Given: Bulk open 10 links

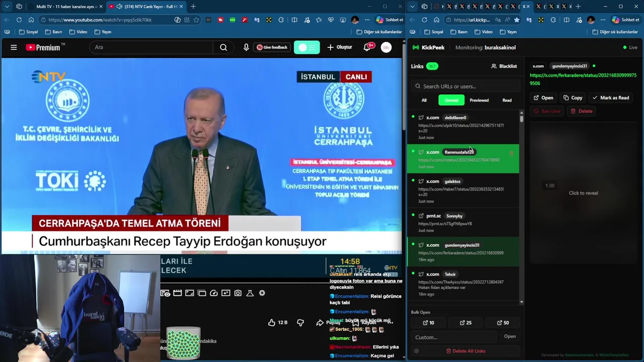Looking at the screenshot, I should pyautogui.click(x=429, y=323).
